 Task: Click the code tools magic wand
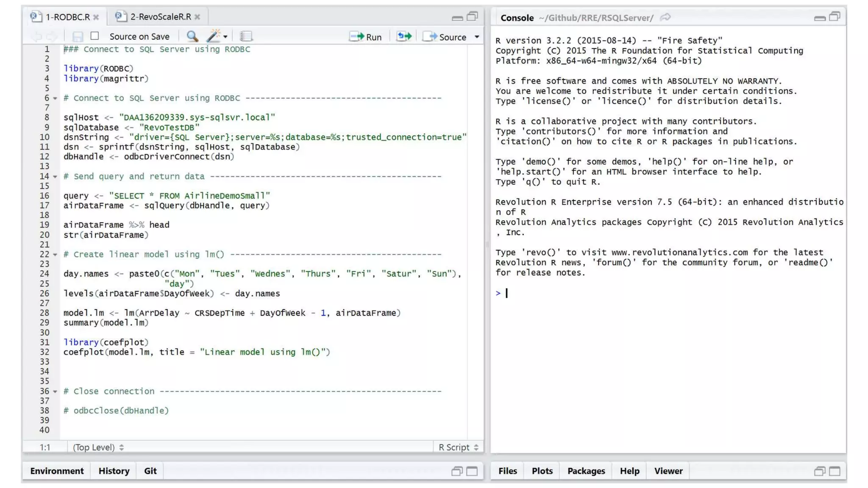point(214,36)
